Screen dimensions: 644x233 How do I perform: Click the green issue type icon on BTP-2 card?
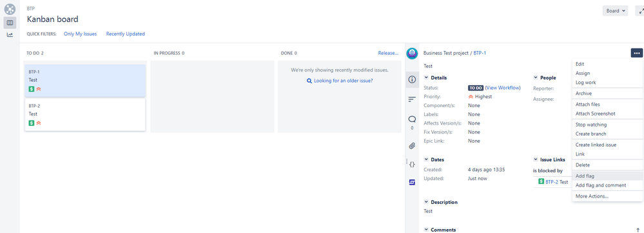(x=31, y=123)
